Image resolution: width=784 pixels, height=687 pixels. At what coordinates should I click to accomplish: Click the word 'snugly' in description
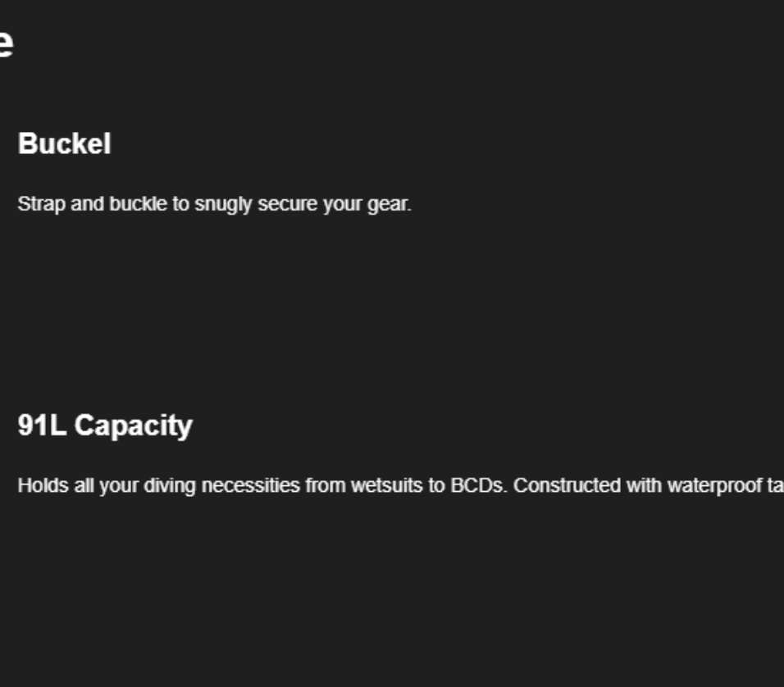(x=223, y=205)
